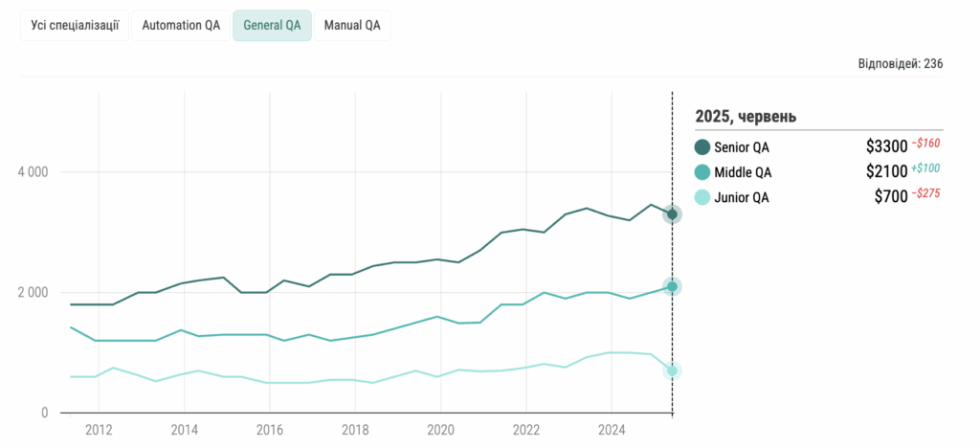Click the Middle QA legend label

coord(743,172)
